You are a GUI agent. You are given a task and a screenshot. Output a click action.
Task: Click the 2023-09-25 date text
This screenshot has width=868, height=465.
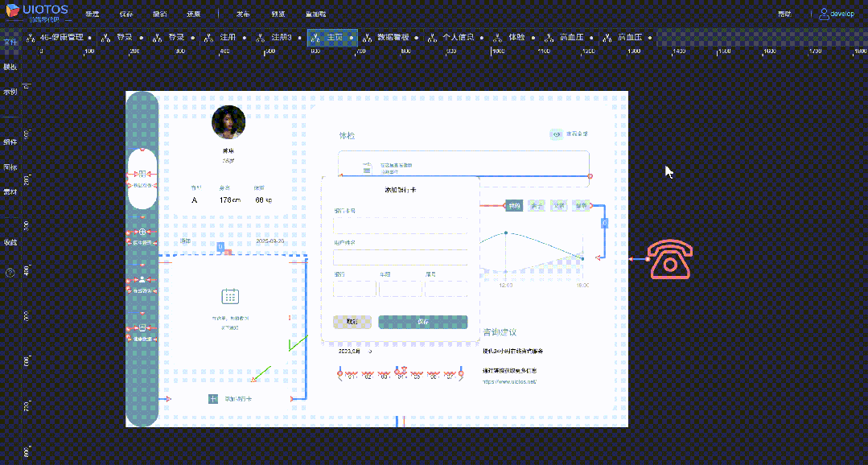click(269, 241)
